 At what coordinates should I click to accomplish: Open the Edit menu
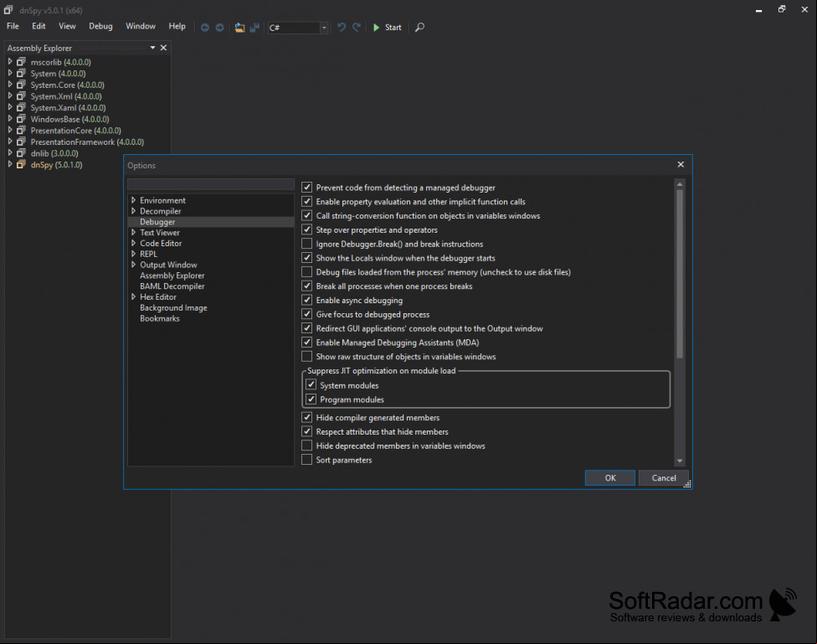[39, 26]
